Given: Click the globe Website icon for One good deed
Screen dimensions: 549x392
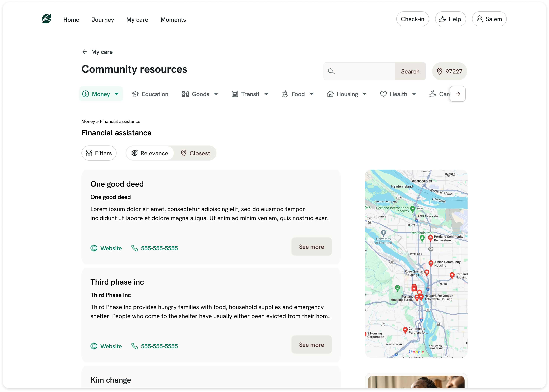Looking at the screenshot, I should [94, 248].
